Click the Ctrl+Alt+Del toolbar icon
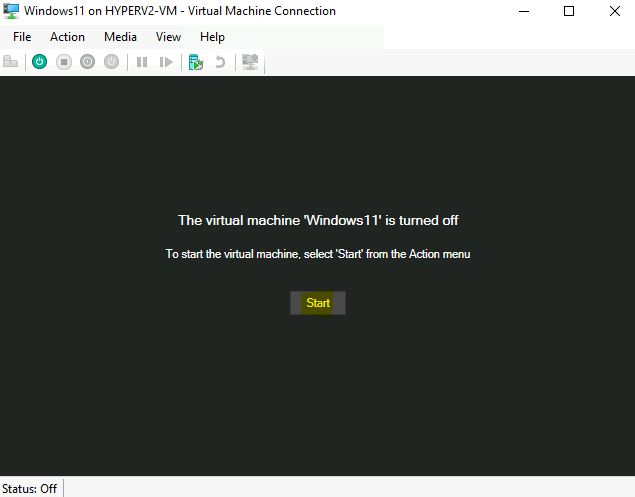635x497 pixels. (x=11, y=62)
